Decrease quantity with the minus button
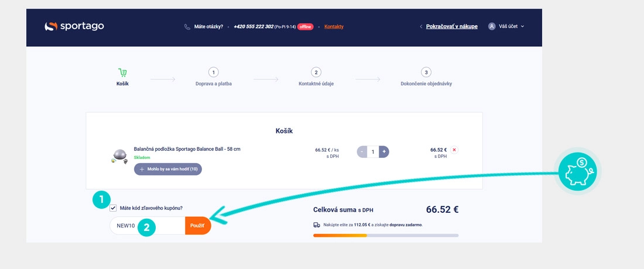Image resolution: width=644 pixels, height=269 pixels. click(x=362, y=152)
